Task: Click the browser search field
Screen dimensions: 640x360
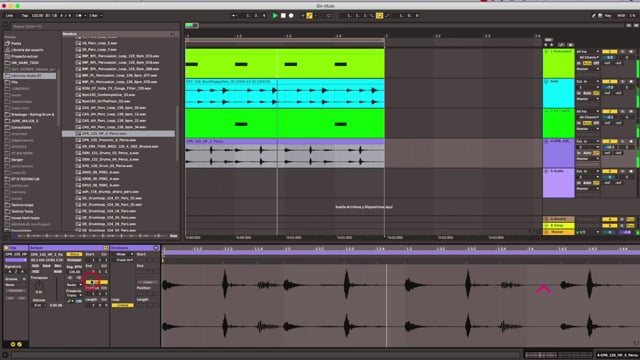Action: tap(94, 27)
